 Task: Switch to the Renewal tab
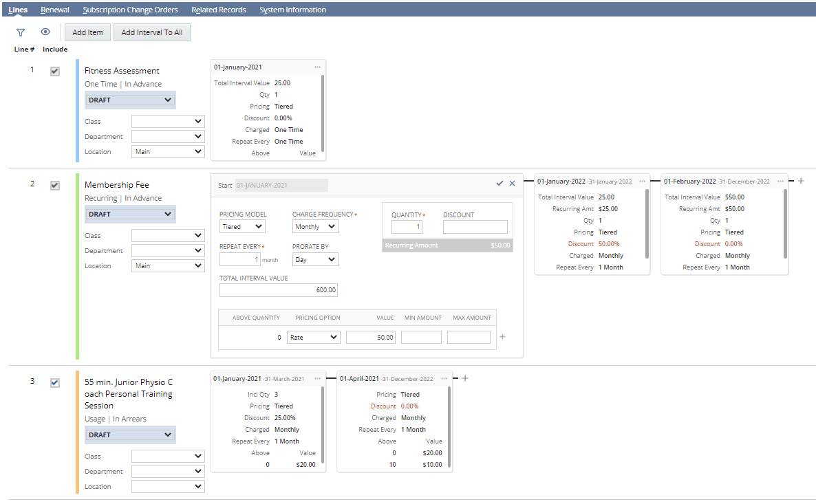pyautogui.click(x=55, y=10)
